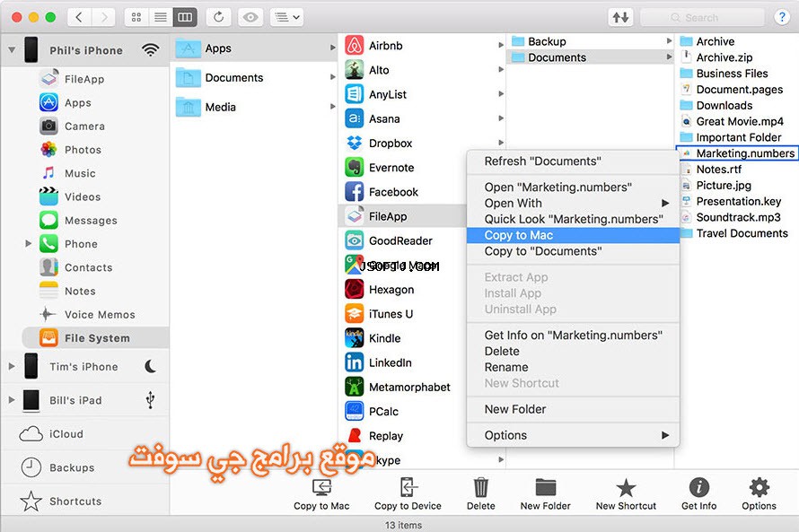Select Presentation.key file
The width and height of the screenshot is (799, 532).
pyautogui.click(x=737, y=201)
